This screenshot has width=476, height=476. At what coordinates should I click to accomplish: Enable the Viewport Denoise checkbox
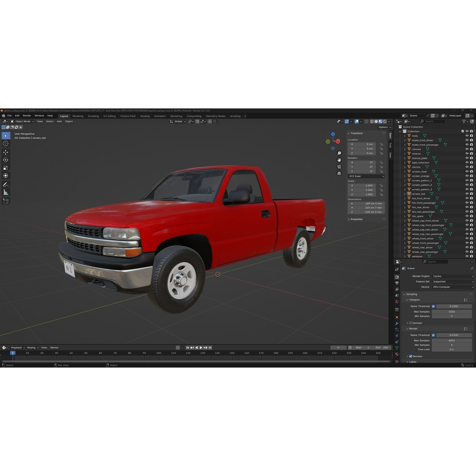[410, 323]
